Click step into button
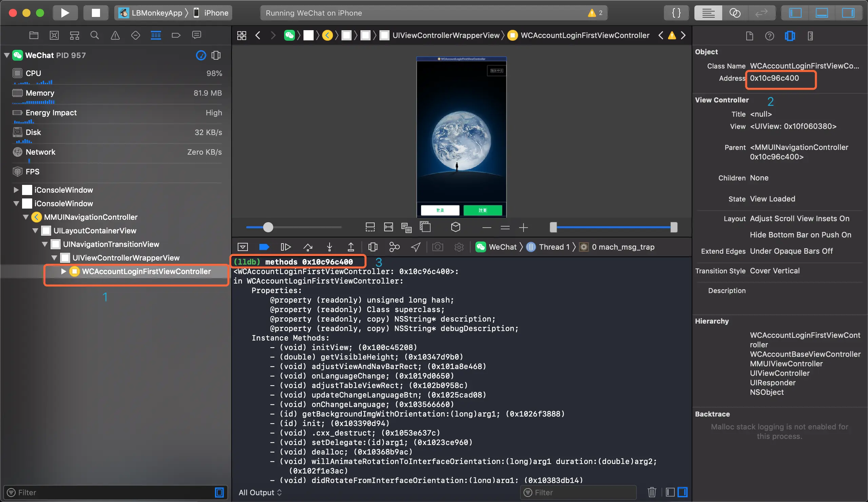This screenshot has height=502, width=868. coord(329,247)
